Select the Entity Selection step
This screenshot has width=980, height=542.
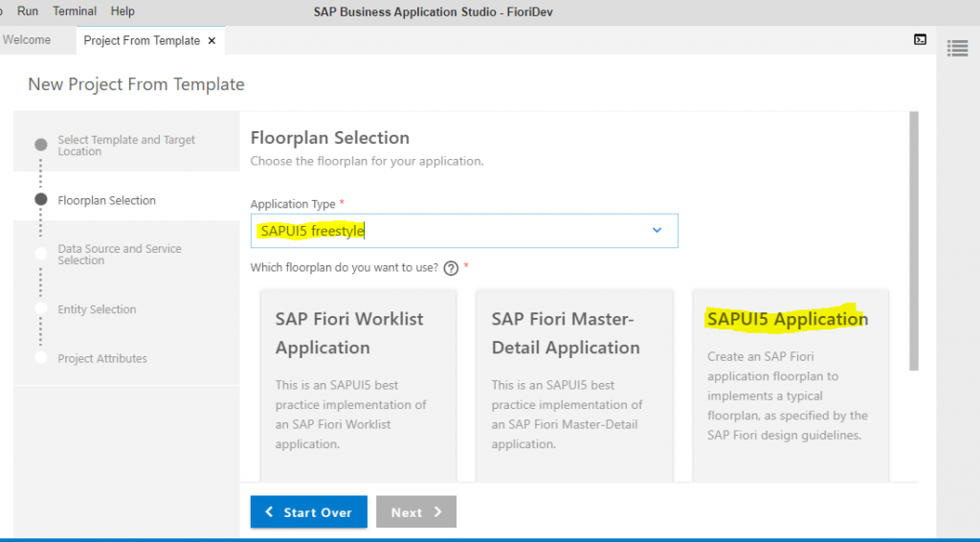click(x=97, y=309)
